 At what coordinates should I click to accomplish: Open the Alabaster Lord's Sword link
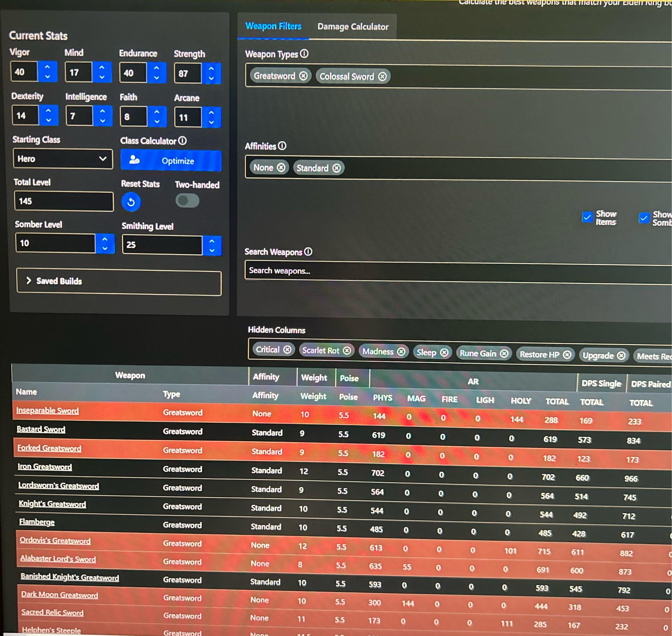[x=58, y=559]
